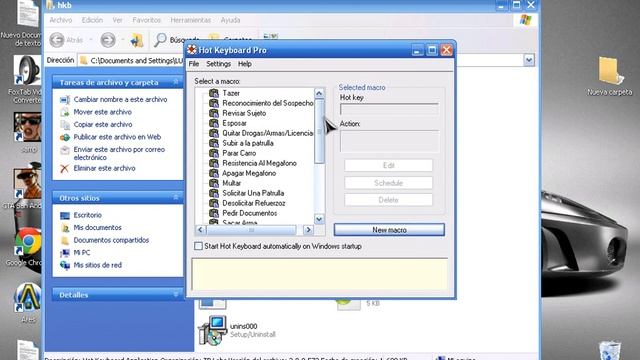640x360 pixels.
Task: Click the icon next to Multar
Action: pyautogui.click(x=214, y=183)
